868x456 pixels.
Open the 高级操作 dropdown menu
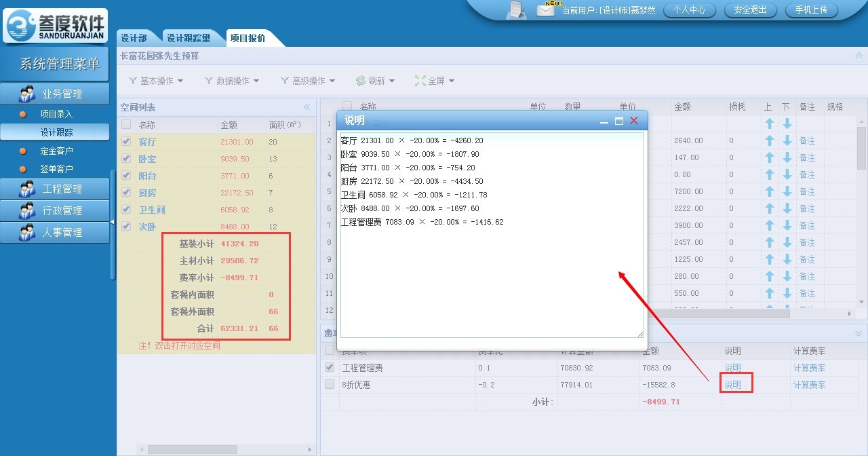[x=308, y=81]
